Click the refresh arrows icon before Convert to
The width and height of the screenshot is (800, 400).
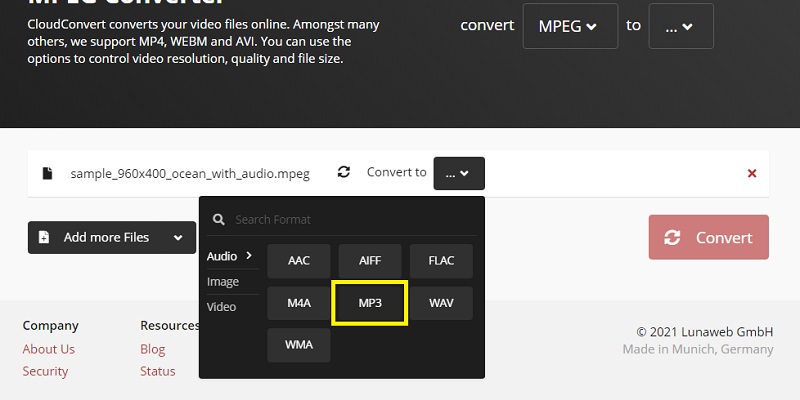click(x=344, y=172)
